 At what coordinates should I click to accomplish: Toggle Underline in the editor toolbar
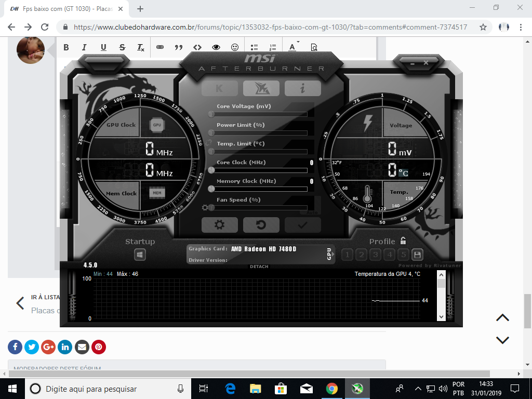point(103,47)
